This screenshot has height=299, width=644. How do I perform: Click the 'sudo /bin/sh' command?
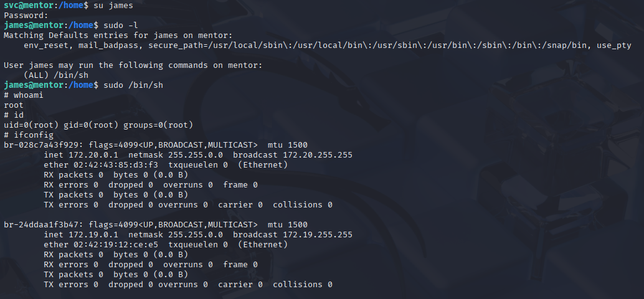[x=133, y=85]
